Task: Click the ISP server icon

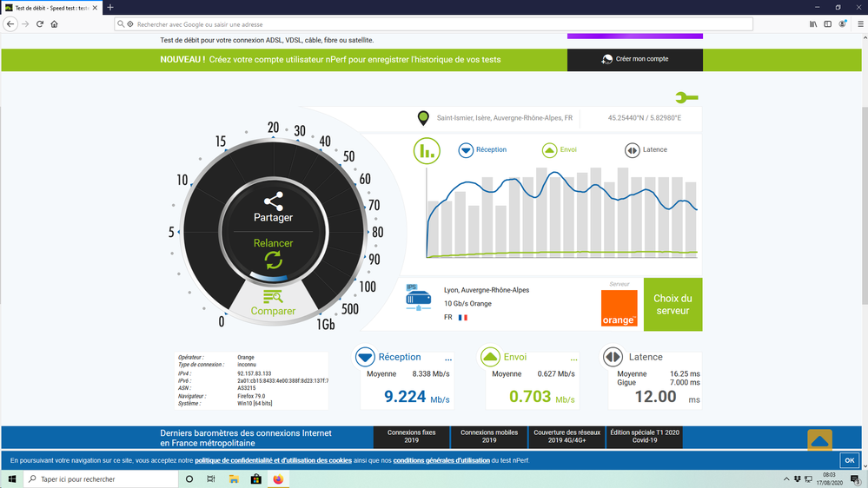Action: [x=418, y=298]
